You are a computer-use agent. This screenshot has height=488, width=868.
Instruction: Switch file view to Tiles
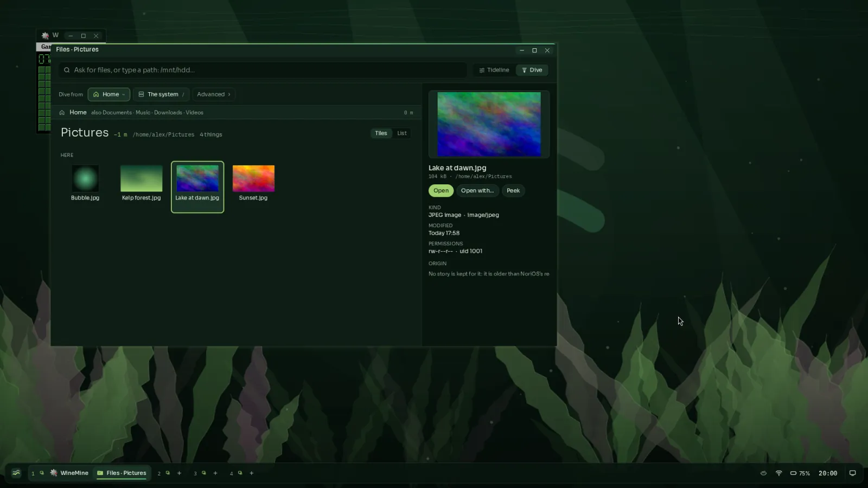(381, 133)
